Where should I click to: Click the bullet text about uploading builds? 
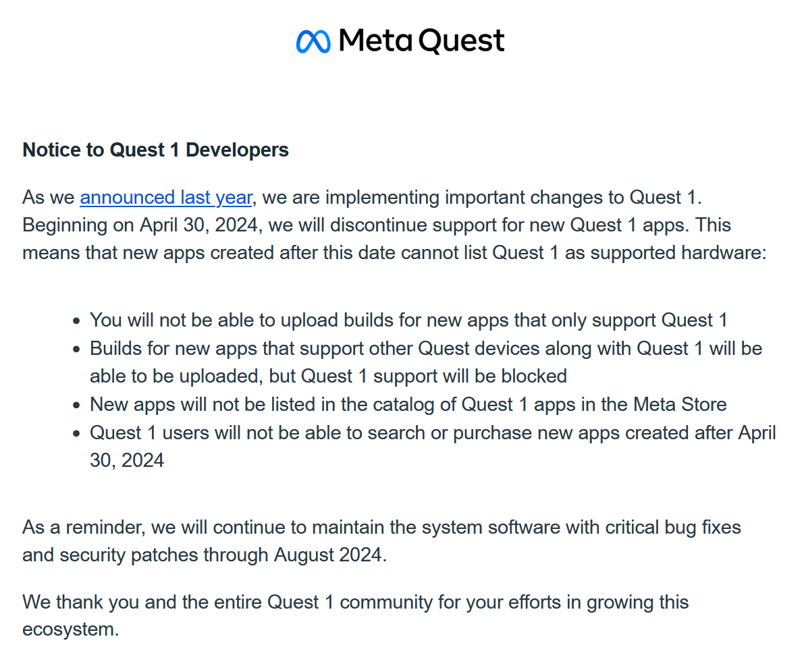pos(408,320)
